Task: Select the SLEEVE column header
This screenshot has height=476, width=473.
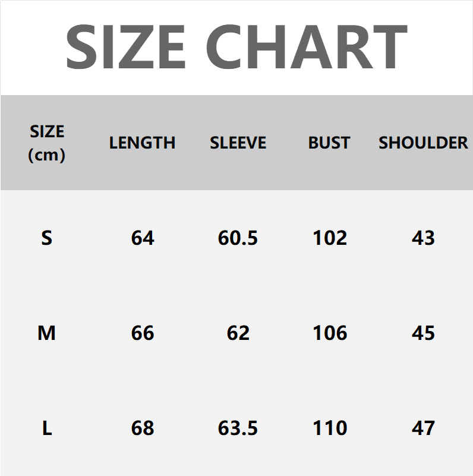Action: pyautogui.click(x=238, y=143)
